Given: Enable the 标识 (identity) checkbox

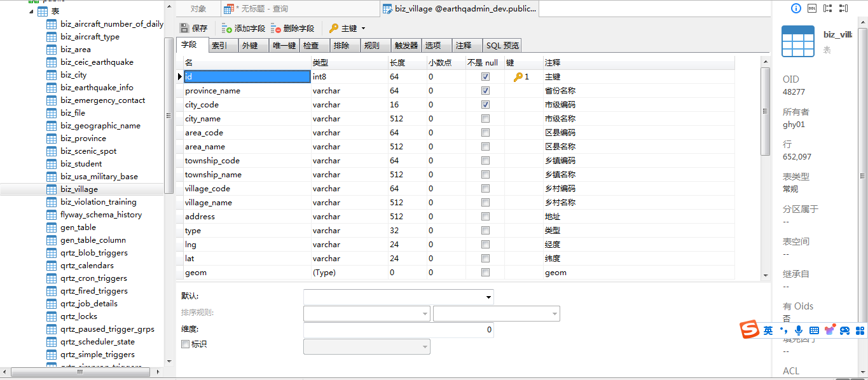Looking at the screenshot, I should pyautogui.click(x=186, y=344).
